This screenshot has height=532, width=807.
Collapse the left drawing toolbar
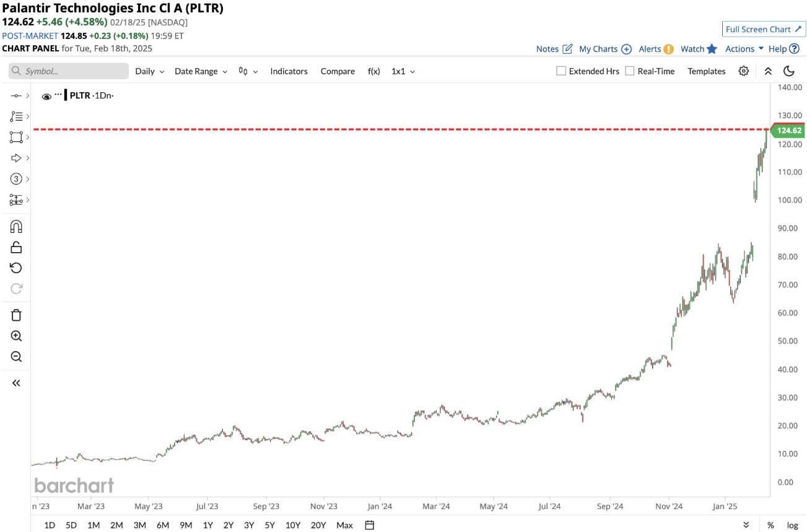coord(16,383)
